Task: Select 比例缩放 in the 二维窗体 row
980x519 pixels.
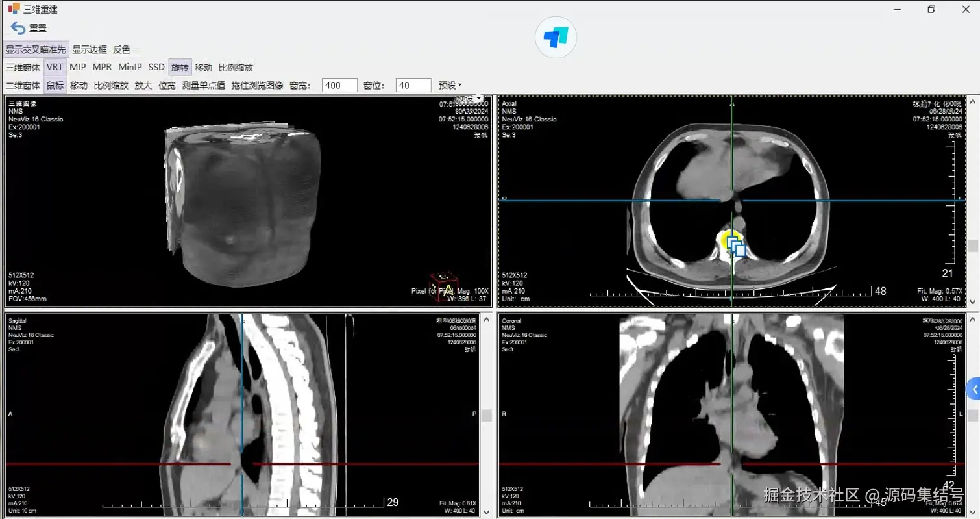Action: [111, 85]
